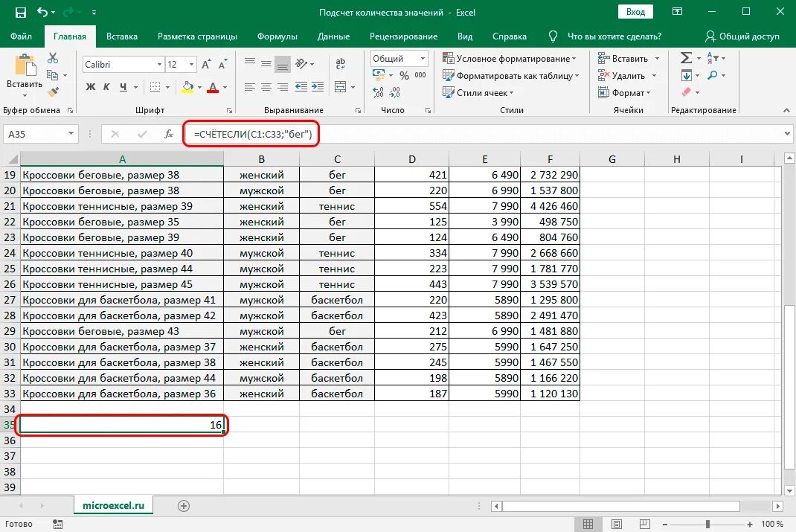Viewport: 796px width, 532px height.
Task: Open the font size dropdown showing 12
Action: coord(191,65)
